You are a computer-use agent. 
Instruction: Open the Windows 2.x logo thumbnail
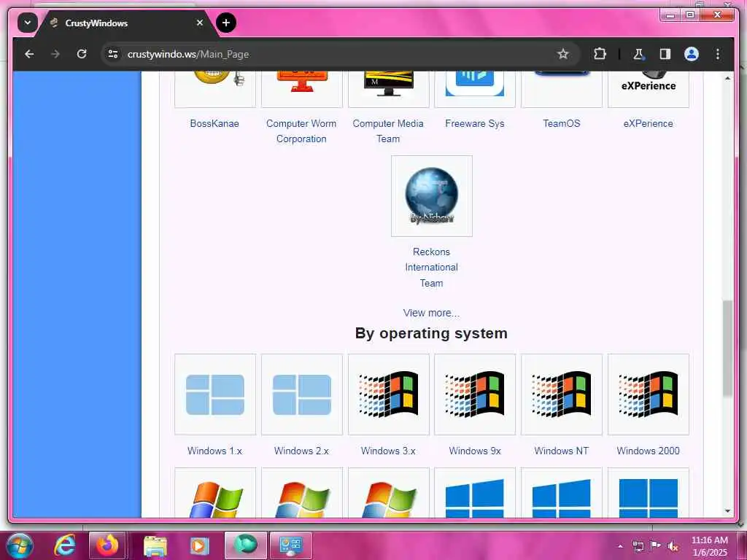[302, 394]
